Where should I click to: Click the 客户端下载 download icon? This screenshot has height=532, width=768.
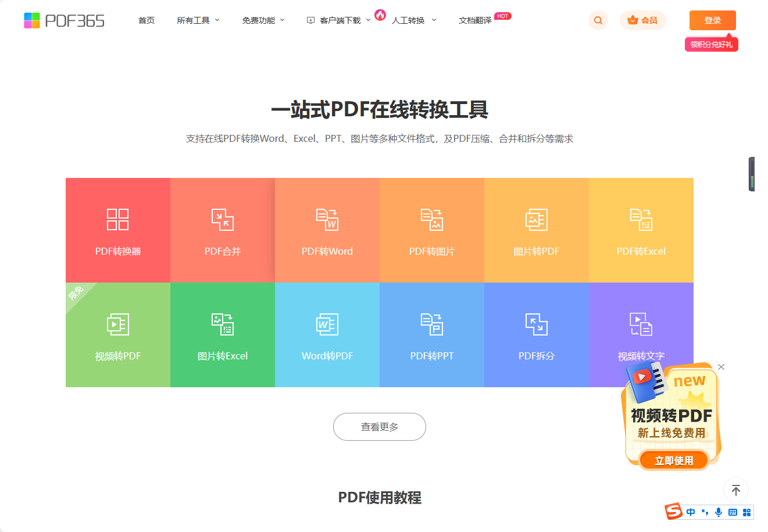310,20
